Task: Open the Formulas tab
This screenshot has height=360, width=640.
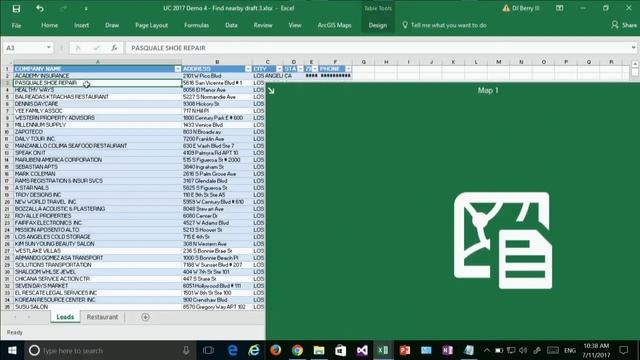Action: click(x=196, y=25)
